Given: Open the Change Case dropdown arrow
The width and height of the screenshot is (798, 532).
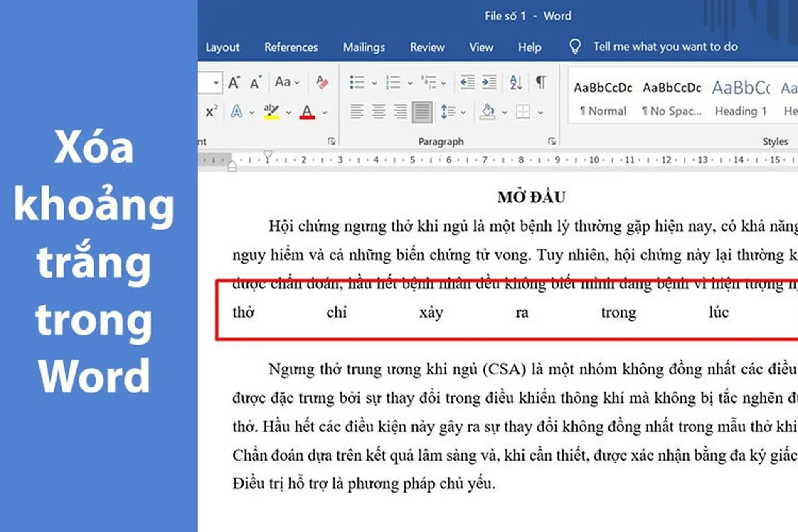Looking at the screenshot, I should coord(296,82).
